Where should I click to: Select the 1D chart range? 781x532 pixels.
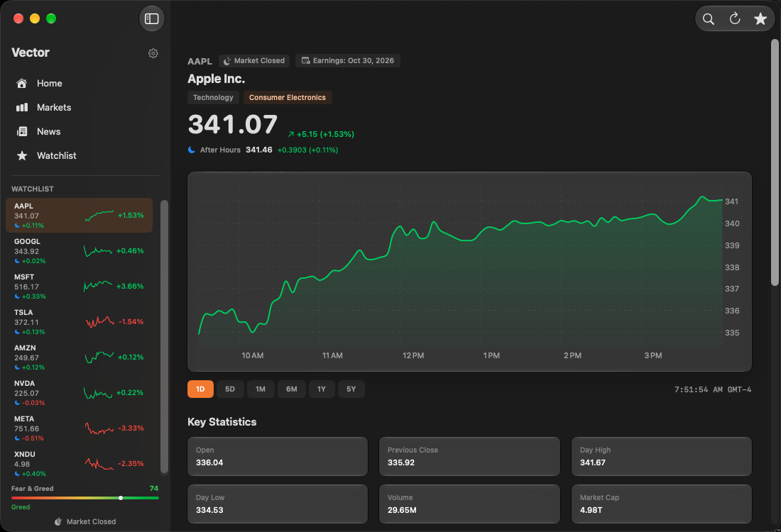[200, 389]
